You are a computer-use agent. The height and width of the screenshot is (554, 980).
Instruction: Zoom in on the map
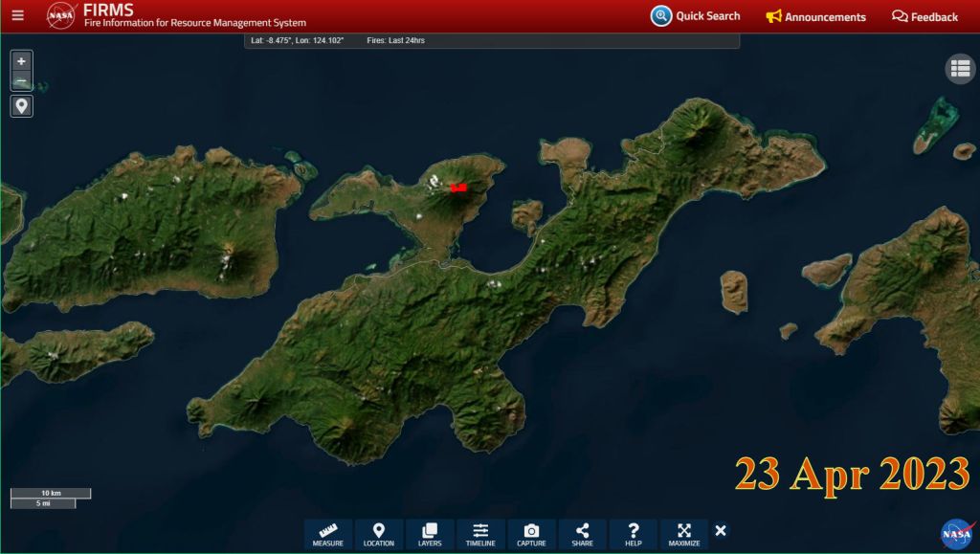pos(21,61)
